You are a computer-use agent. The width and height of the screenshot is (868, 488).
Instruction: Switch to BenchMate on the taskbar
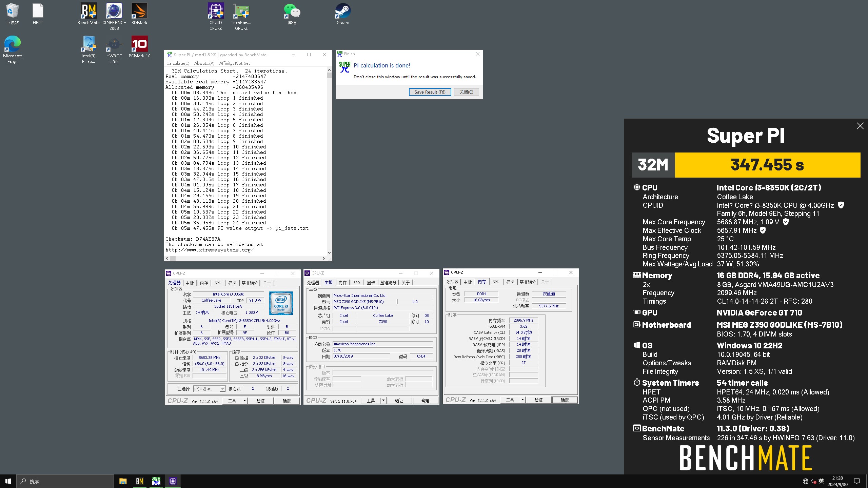pyautogui.click(x=139, y=481)
